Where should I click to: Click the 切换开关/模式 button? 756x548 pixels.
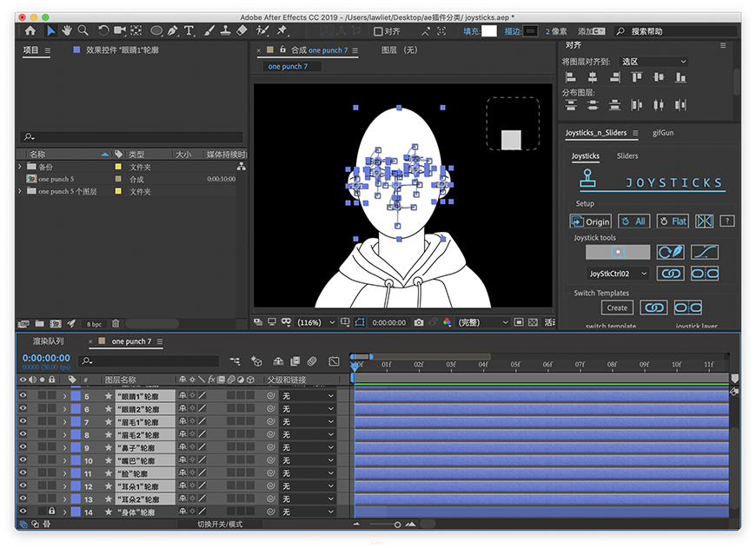(x=220, y=525)
